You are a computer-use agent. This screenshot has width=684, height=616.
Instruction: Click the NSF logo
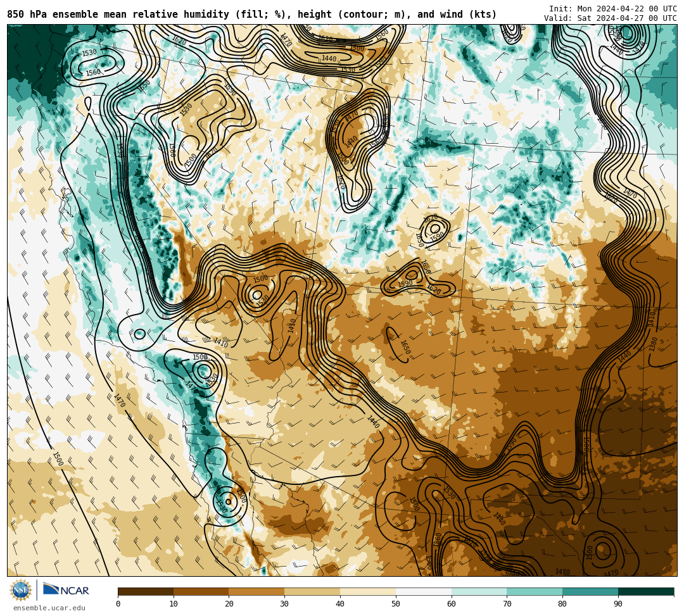20,590
